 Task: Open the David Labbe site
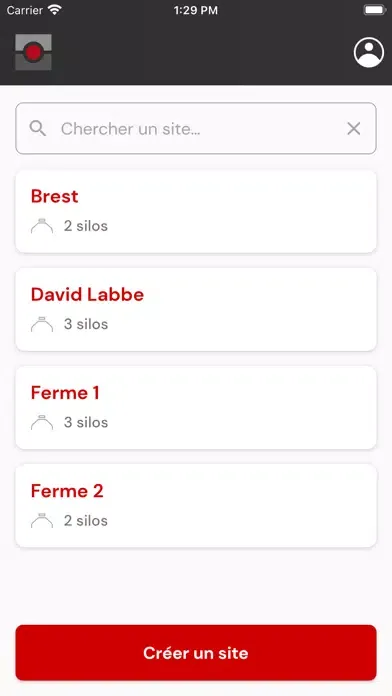(196, 310)
